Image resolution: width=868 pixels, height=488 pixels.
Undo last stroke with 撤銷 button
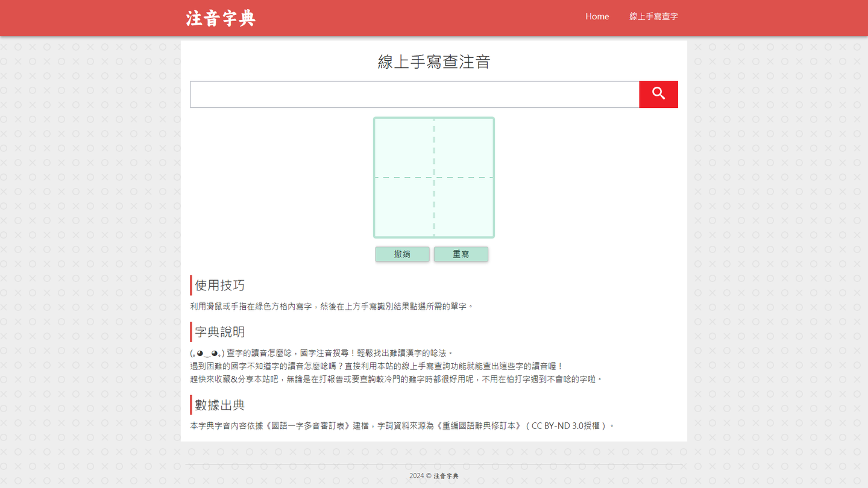tap(402, 254)
